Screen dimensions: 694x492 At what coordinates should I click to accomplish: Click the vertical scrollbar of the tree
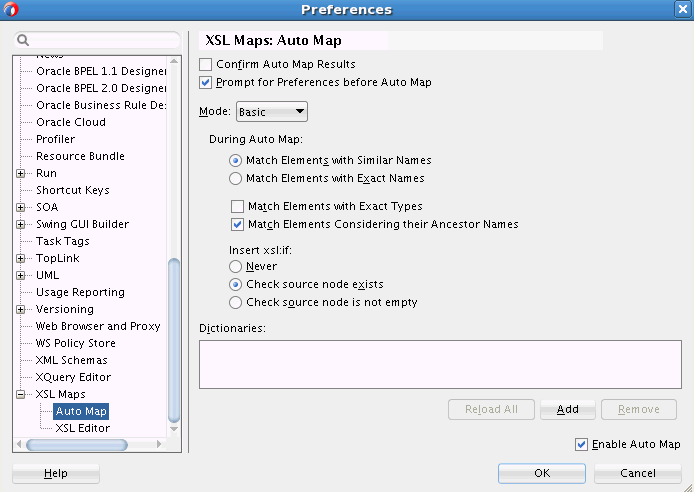[174, 340]
